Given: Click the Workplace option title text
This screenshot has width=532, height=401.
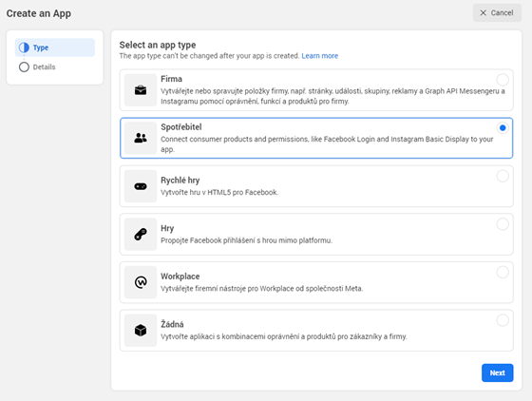Looking at the screenshot, I should (x=180, y=277).
